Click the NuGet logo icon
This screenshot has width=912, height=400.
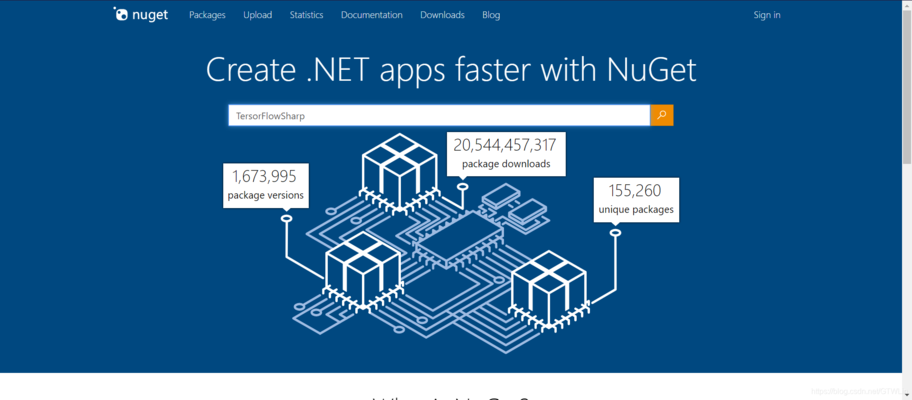coord(121,15)
